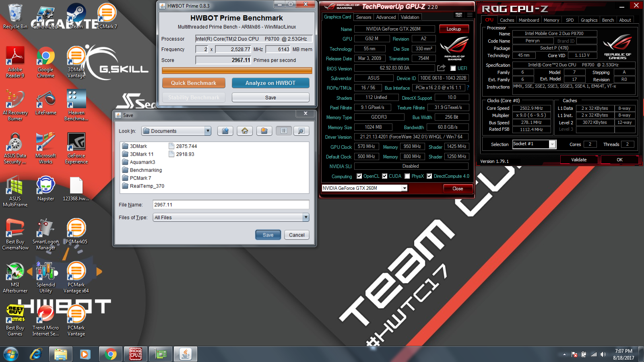Select the 3DMark Vantage desktop icon

pyautogui.click(x=76, y=62)
